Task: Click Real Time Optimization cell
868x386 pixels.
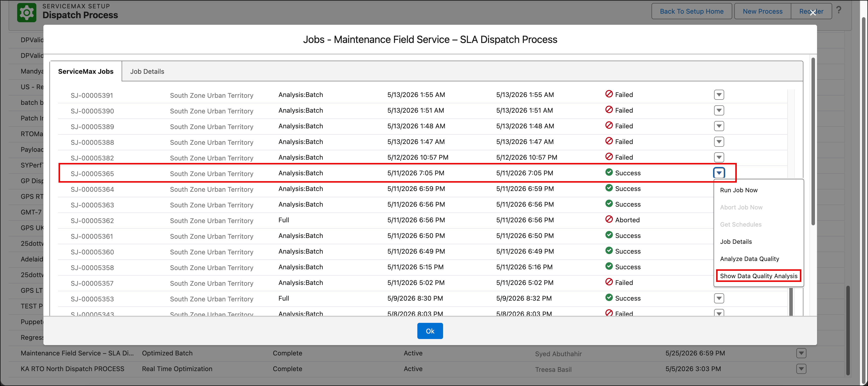Action: [177, 369]
